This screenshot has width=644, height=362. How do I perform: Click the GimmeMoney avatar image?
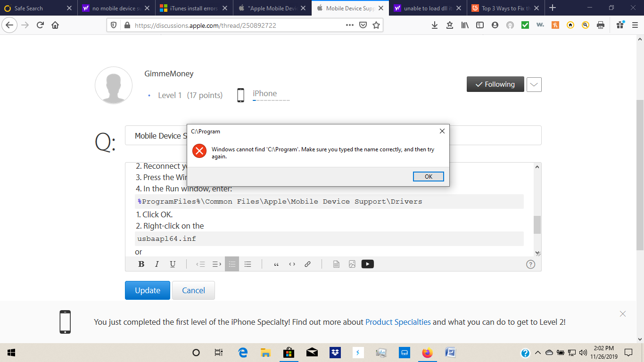[114, 85]
